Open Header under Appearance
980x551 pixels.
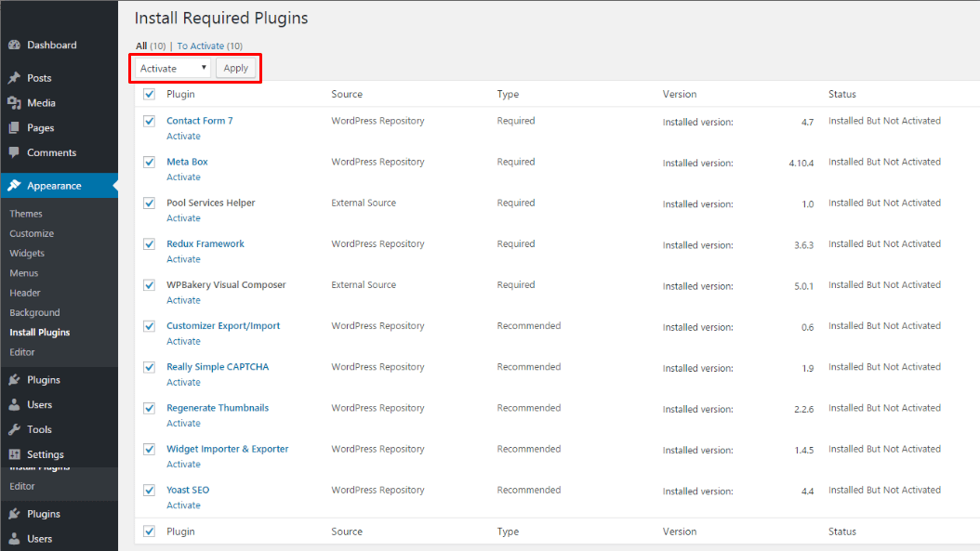pyautogui.click(x=25, y=293)
